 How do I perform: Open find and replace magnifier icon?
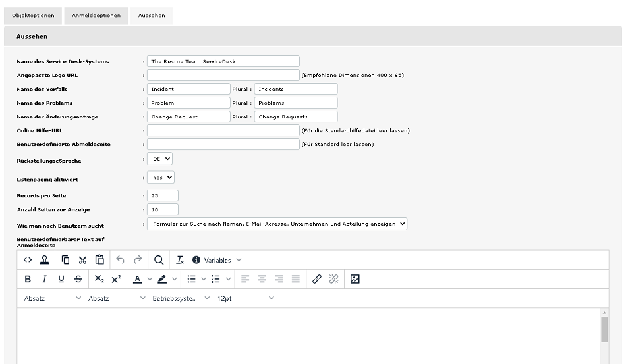click(x=159, y=260)
